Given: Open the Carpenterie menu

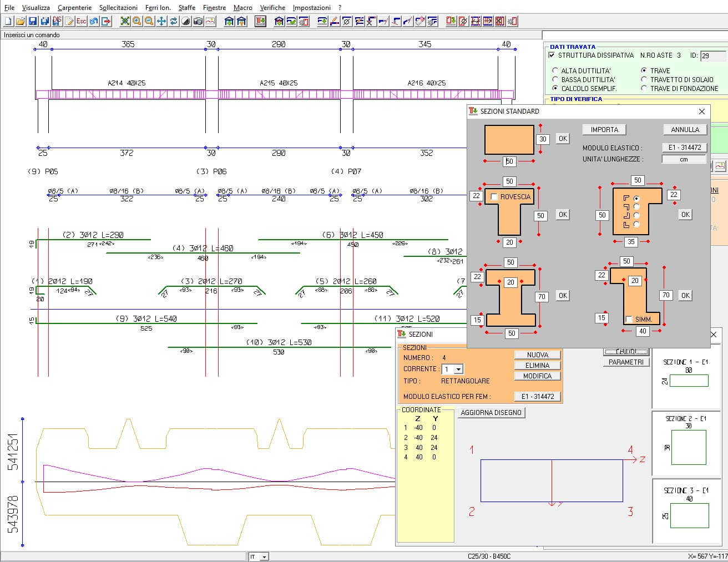Looking at the screenshot, I should (75, 8).
